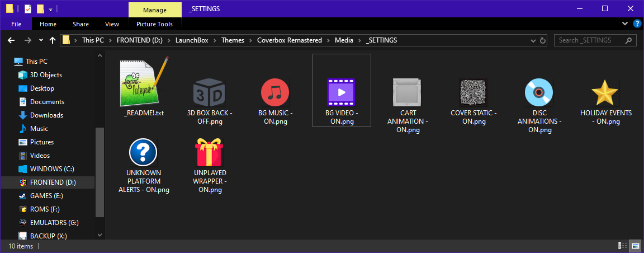Viewport: 644px width, 253px height.
Task: Navigate to Coverbox Remastered in address bar
Action: [290, 40]
